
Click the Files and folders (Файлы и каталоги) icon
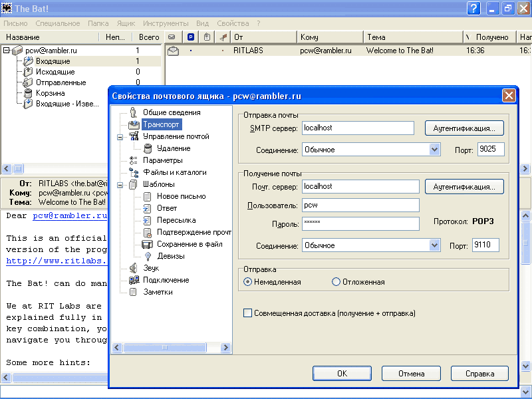click(134, 172)
